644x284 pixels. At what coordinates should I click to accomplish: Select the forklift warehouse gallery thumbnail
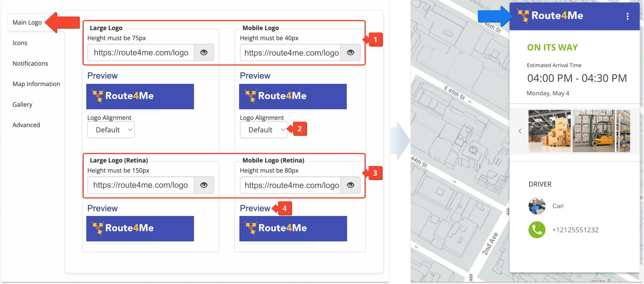[x=593, y=131]
